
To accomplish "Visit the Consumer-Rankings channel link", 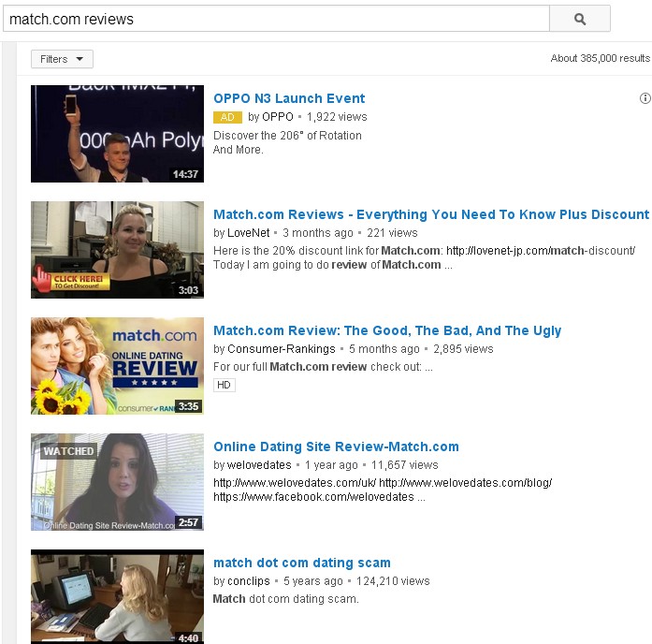I will pos(282,348).
